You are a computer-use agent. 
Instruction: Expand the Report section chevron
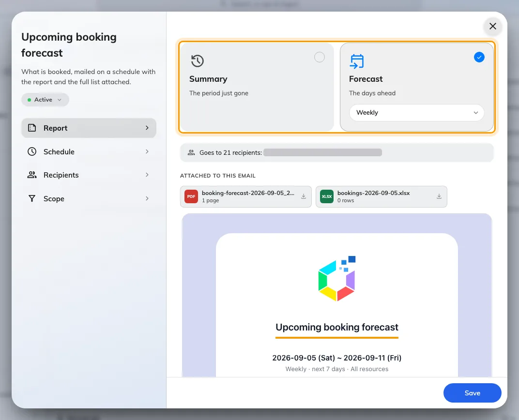(x=147, y=128)
